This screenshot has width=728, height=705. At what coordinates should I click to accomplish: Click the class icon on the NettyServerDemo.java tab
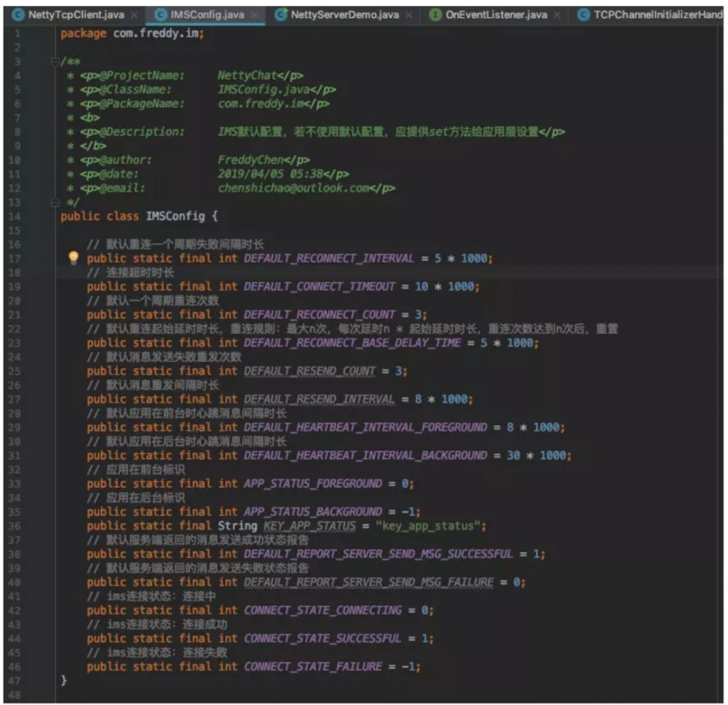(x=280, y=15)
